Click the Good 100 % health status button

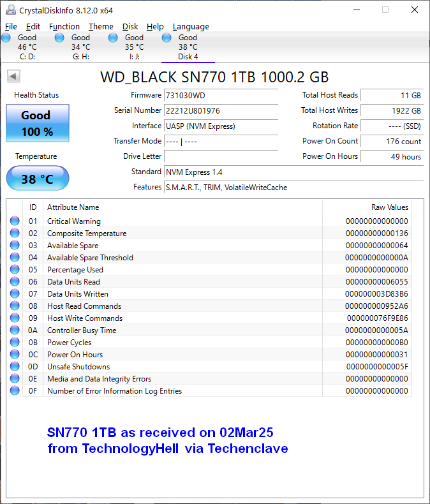38,123
